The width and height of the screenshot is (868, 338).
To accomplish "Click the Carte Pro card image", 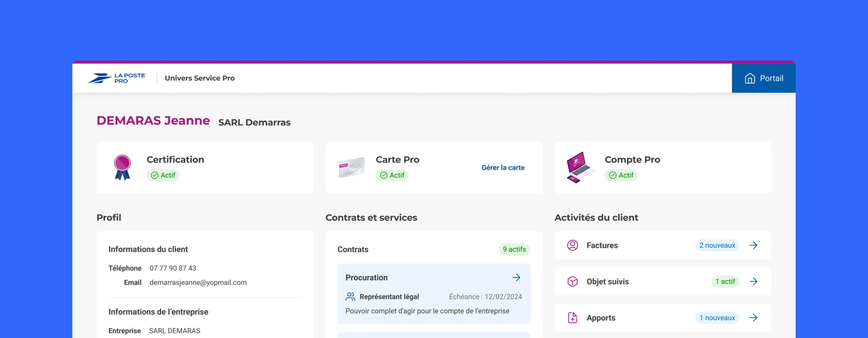I will point(351,167).
